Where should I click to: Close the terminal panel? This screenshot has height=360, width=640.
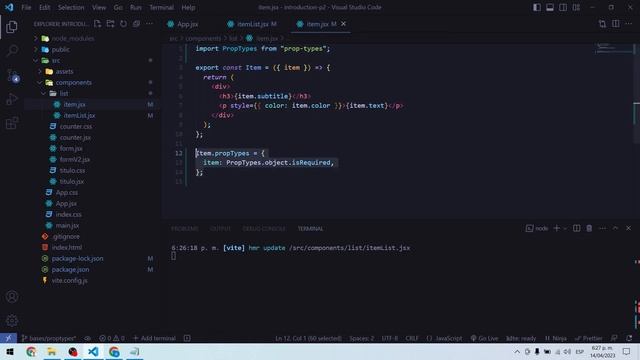628,229
